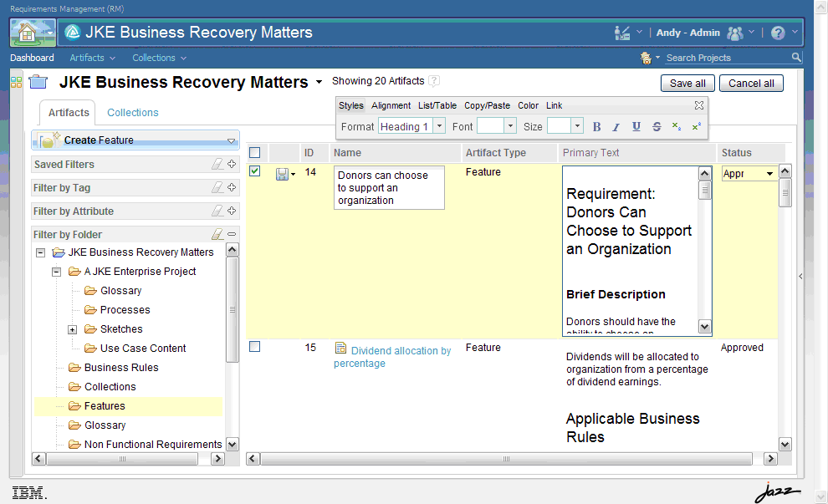828x504 pixels.
Task: Click the personal dashboard icon in banner
Action: point(622,33)
